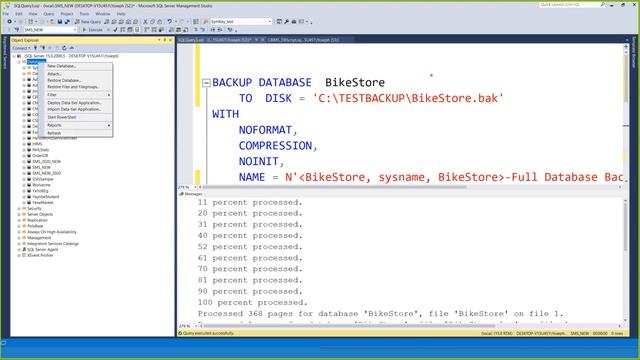The width and height of the screenshot is (640, 360).
Task: Select the YayobeStudent database
Action: tap(46, 197)
